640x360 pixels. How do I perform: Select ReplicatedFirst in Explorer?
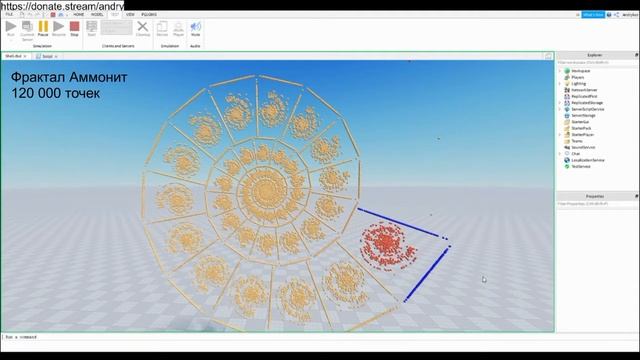coord(584,96)
